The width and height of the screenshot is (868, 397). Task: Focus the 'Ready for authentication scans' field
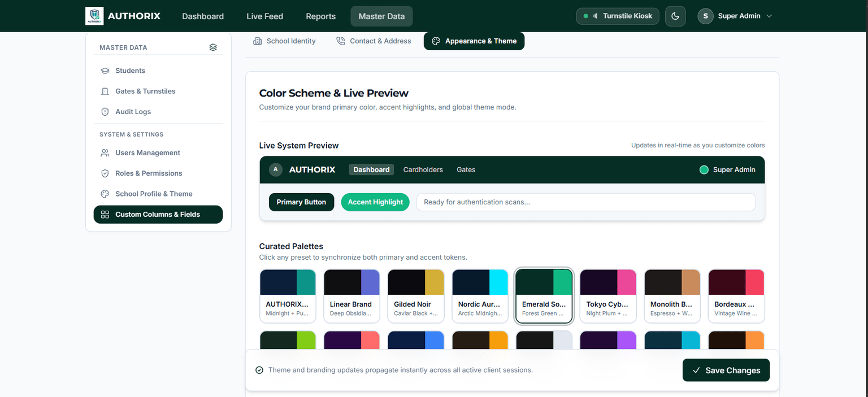pos(586,202)
